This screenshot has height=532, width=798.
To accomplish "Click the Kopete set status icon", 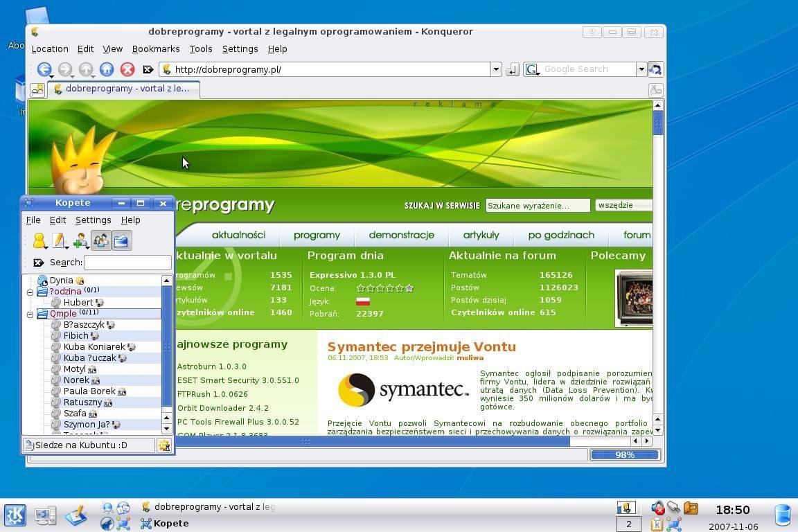I will (x=39, y=241).
